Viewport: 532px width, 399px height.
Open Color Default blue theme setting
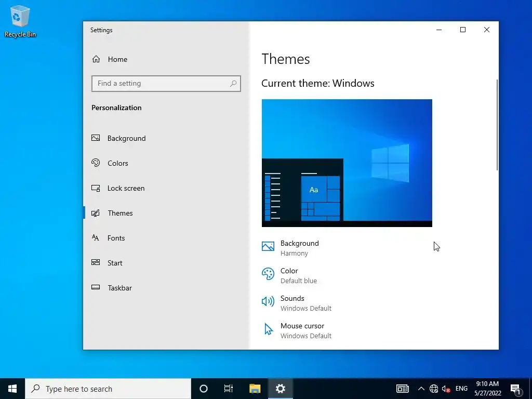[289, 275]
